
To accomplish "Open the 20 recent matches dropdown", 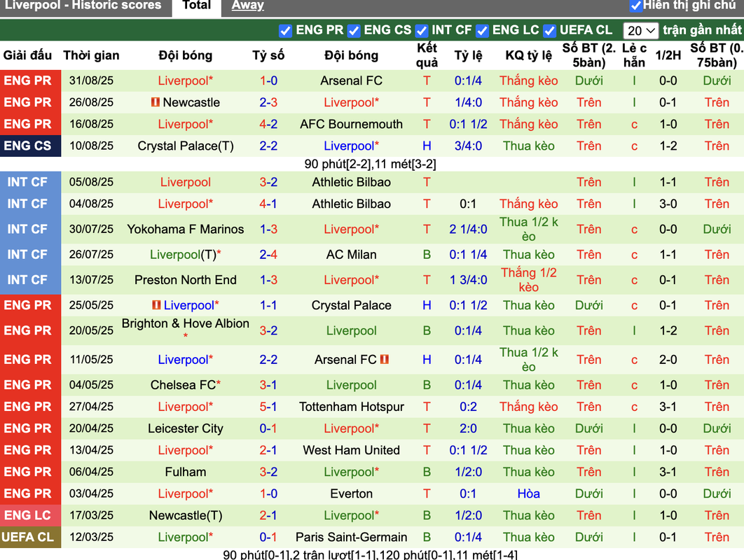I will pos(640,31).
